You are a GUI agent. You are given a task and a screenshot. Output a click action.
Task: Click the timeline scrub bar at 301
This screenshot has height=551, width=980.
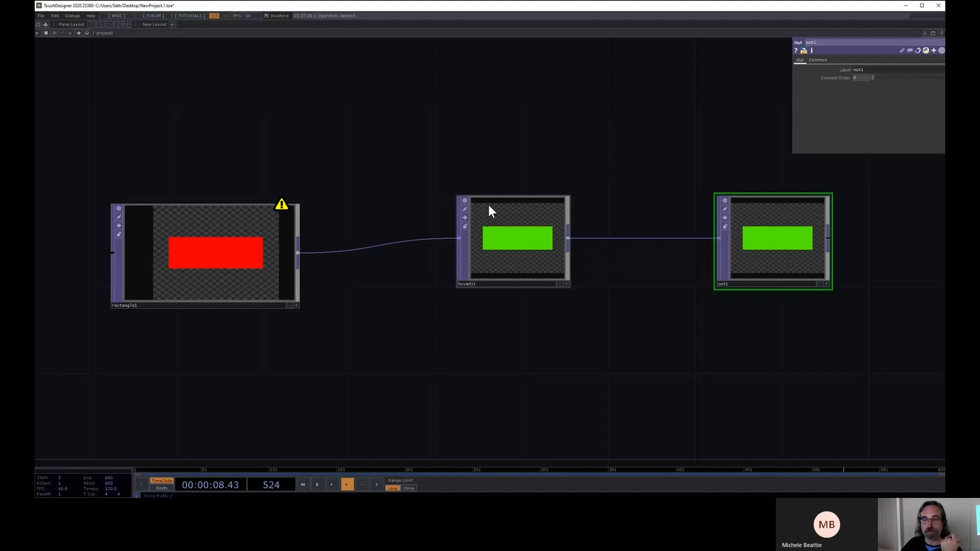[544, 470]
